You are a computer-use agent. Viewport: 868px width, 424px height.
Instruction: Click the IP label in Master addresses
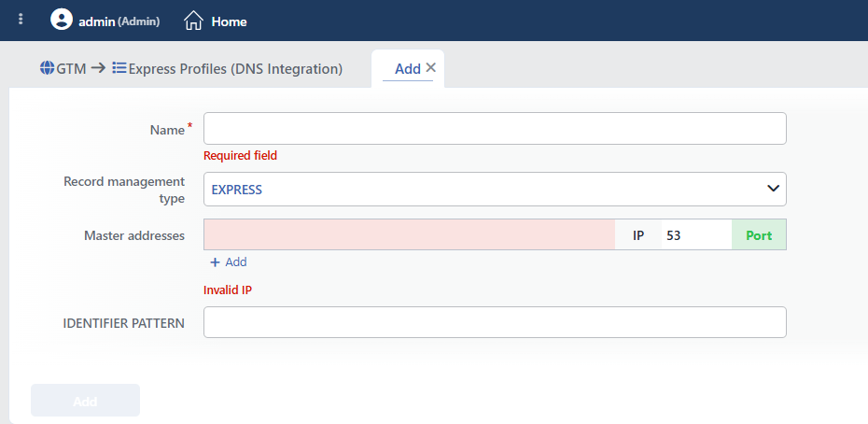[x=638, y=235]
